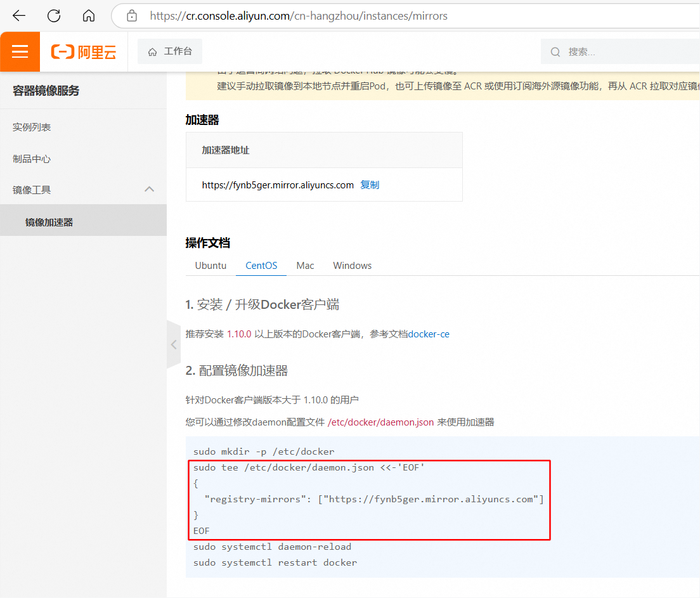Click the /etc/docker/daemon.json path text
The height and width of the screenshot is (598, 700).
[x=381, y=422]
